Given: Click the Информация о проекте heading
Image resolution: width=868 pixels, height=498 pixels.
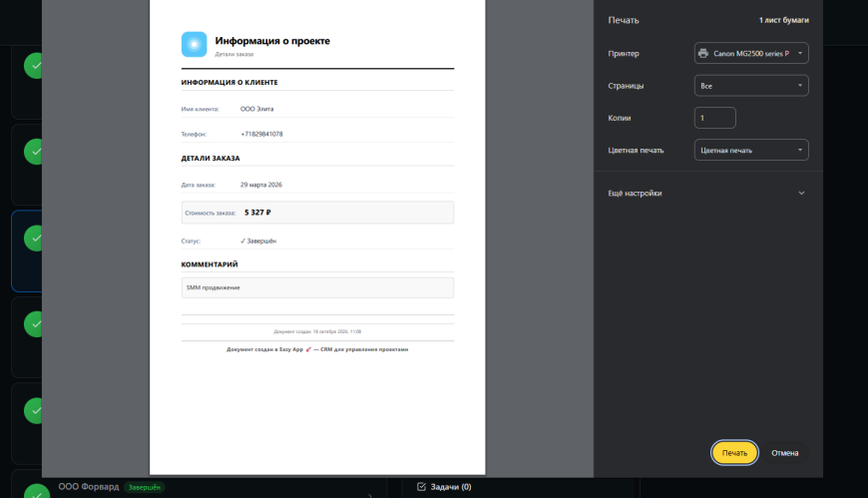Looking at the screenshot, I should (x=272, y=41).
